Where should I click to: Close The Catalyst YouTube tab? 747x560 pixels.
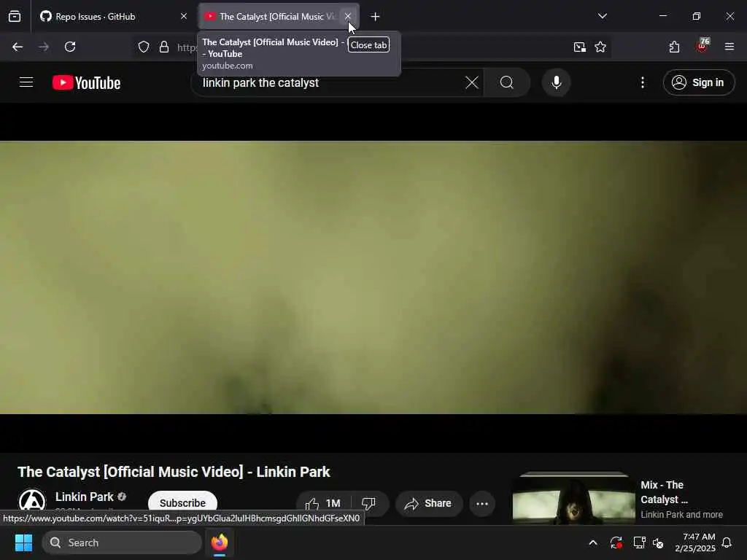tap(348, 16)
